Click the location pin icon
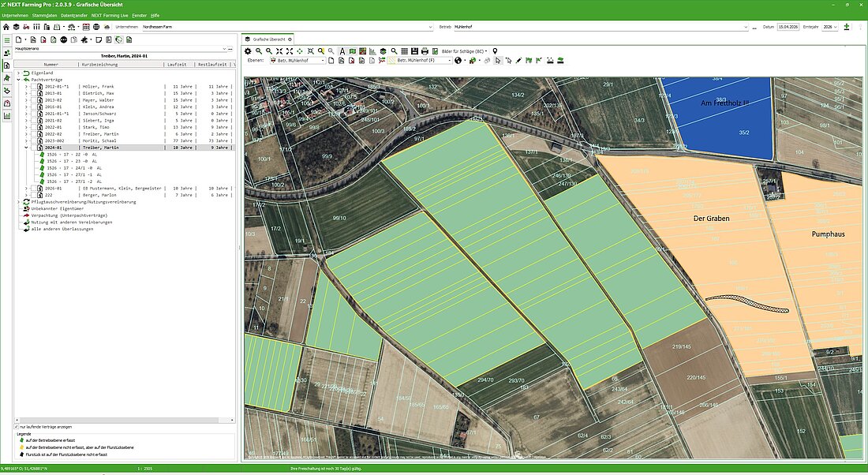868x475 pixels. tap(495, 51)
